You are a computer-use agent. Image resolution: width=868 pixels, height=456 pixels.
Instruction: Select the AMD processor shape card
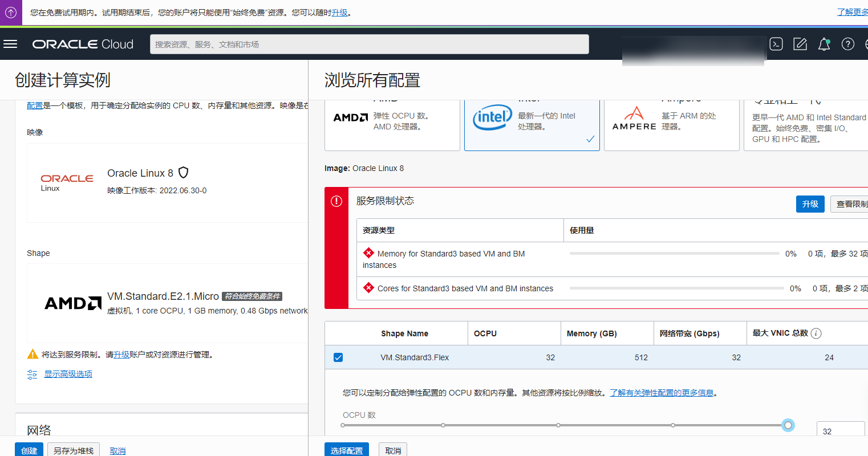392,125
